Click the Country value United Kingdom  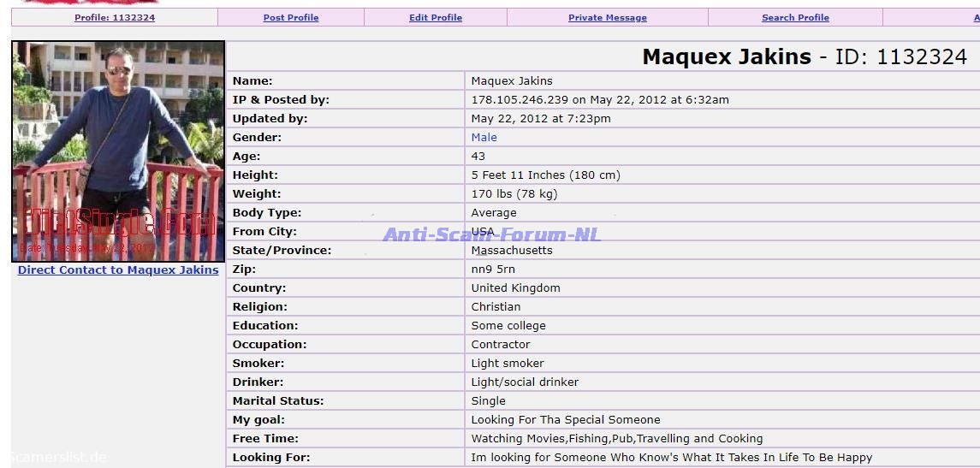click(515, 288)
